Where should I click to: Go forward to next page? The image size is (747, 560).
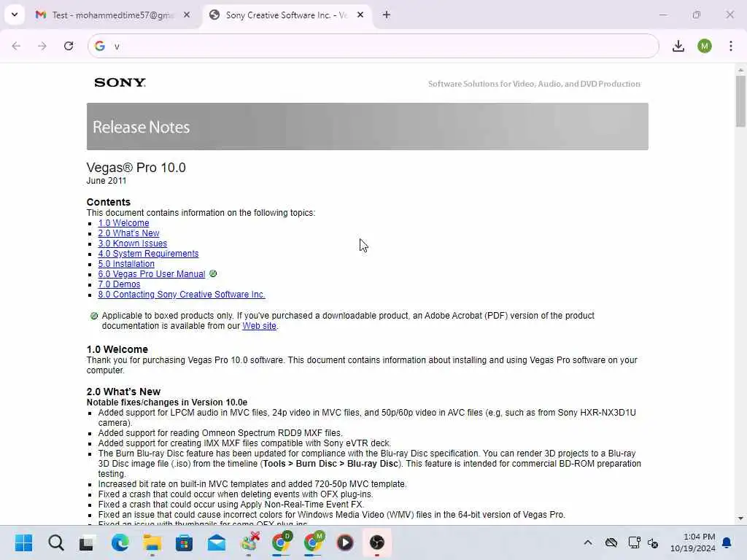[x=42, y=46]
